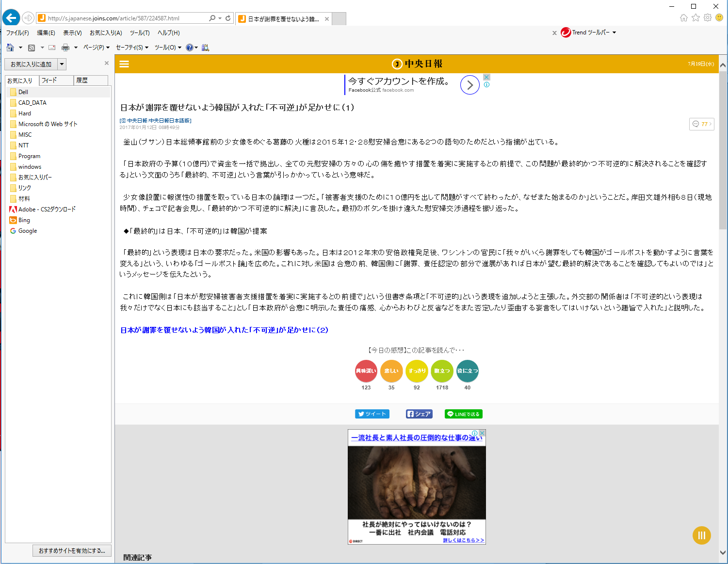
Task: Select the 腹立つ reaction circle
Action: 442,371
